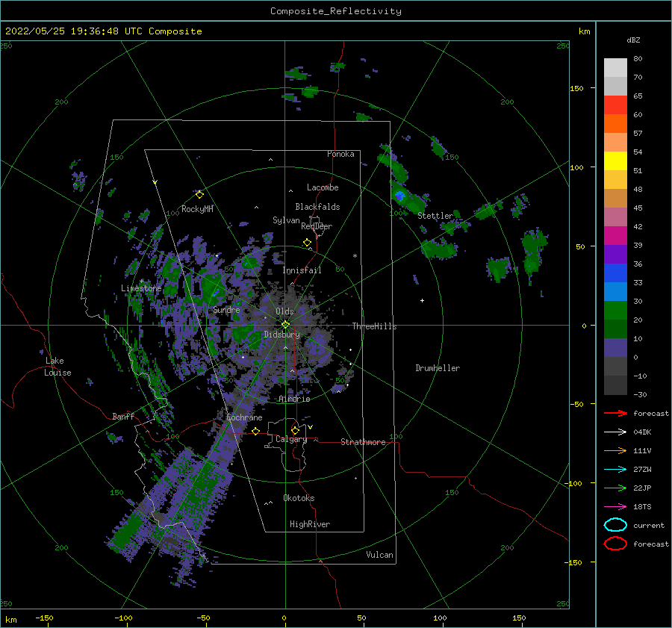Select the light grey 80 dBZ swatch
672x628 pixels.
tap(615, 67)
